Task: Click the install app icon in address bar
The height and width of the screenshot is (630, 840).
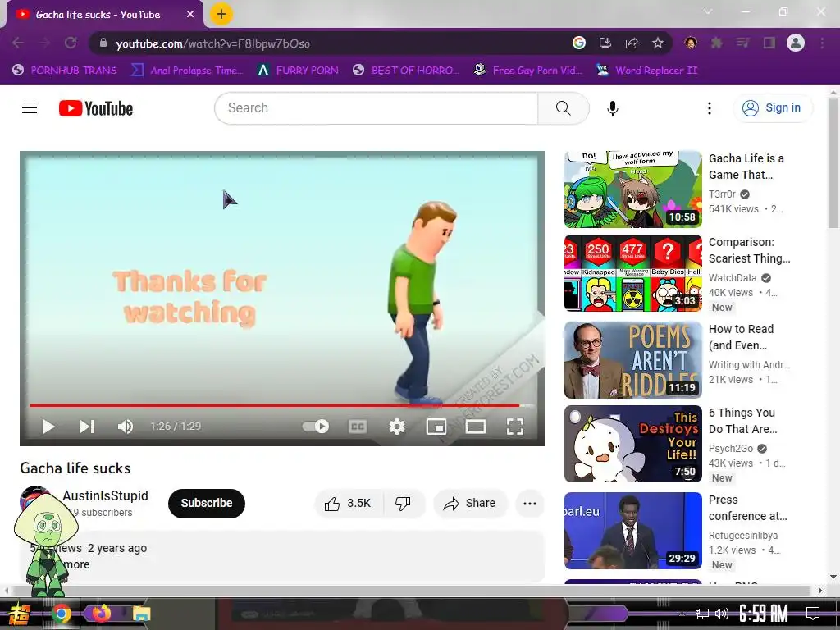Action: point(605,43)
